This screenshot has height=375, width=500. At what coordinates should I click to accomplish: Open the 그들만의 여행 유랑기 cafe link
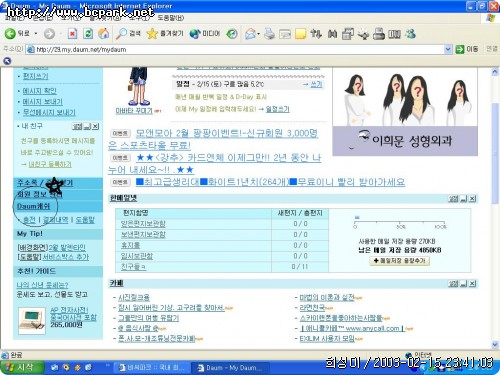(148, 318)
